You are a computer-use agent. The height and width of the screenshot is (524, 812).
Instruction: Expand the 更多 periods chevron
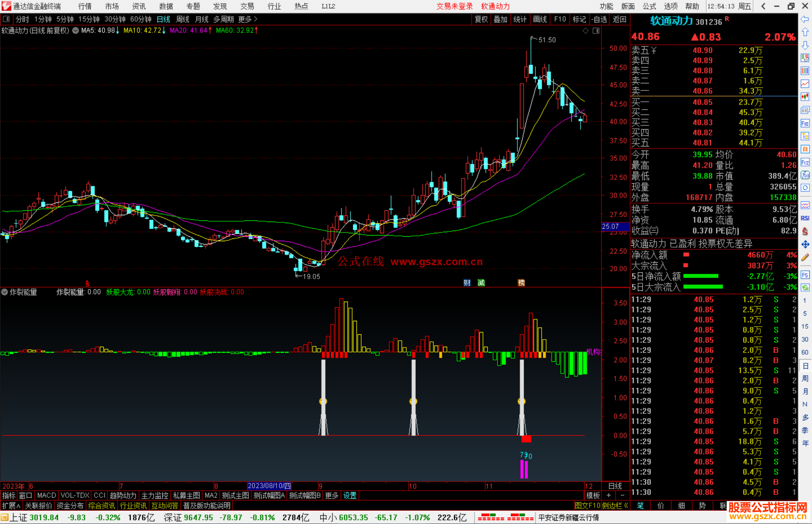pos(256,19)
